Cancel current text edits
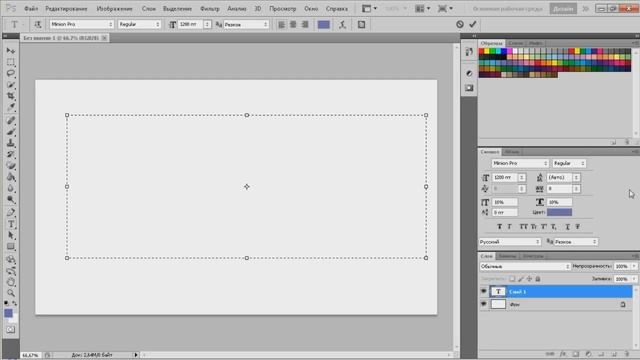640x360 pixels. click(460, 24)
